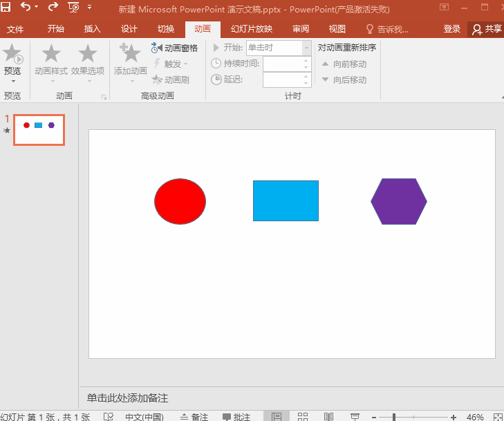Image resolution: width=504 pixels, height=421 pixels.
Task: Expand the Animation group dialog launcher
Action: pyautogui.click(x=104, y=97)
